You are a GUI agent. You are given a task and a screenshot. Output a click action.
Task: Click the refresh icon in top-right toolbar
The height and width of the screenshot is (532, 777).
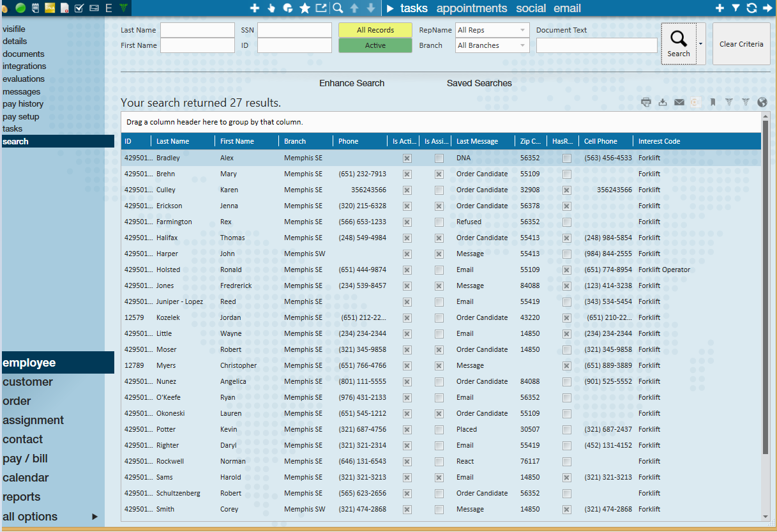coord(751,8)
